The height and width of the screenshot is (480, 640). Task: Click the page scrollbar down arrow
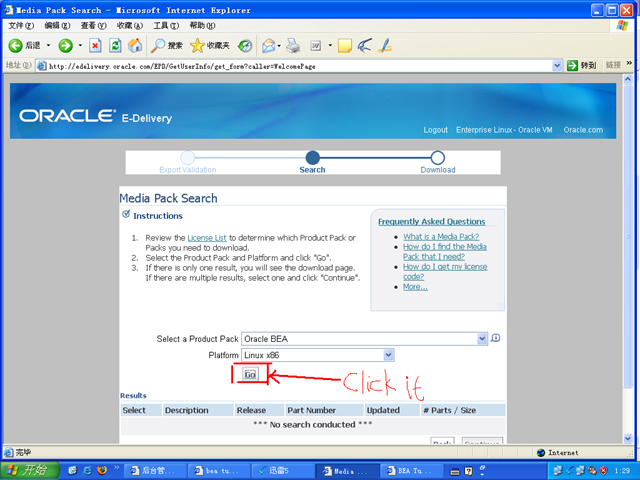(628, 439)
